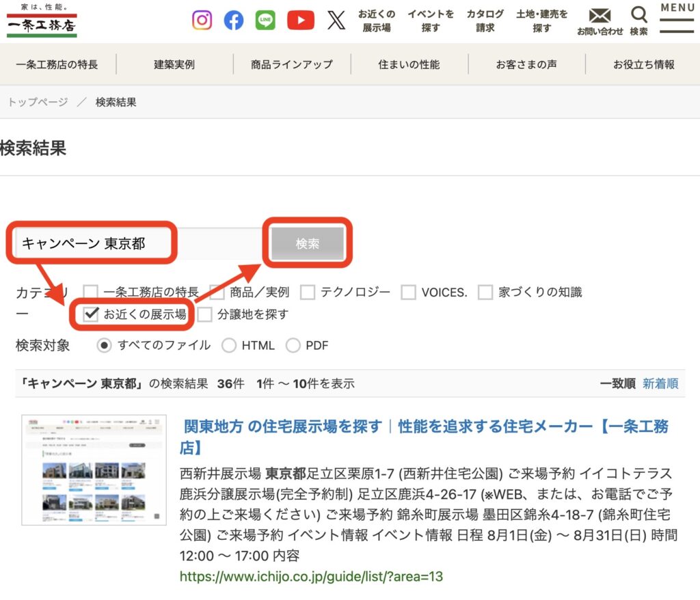Go to トップページ breadcrumb link

tap(38, 103)
